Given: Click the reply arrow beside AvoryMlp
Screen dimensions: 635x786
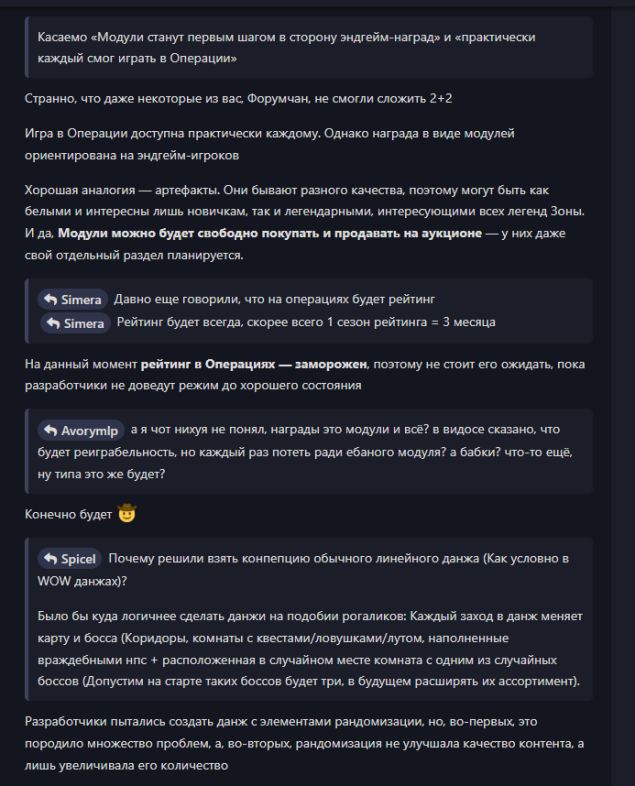Looking at the screenshot, I should [49, 431].
